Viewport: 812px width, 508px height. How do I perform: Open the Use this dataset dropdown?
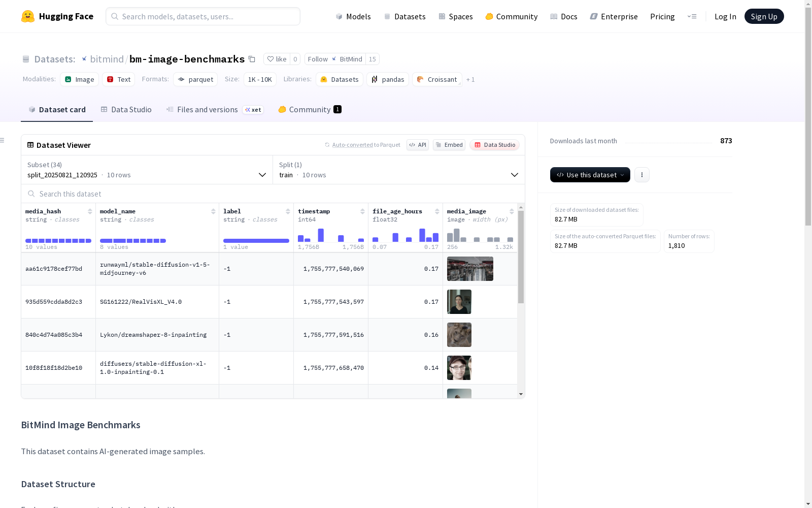(590, 175)
